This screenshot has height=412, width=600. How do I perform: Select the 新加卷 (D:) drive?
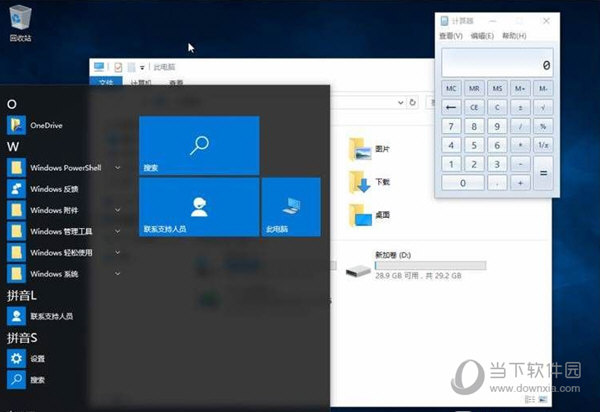point(416,265)
